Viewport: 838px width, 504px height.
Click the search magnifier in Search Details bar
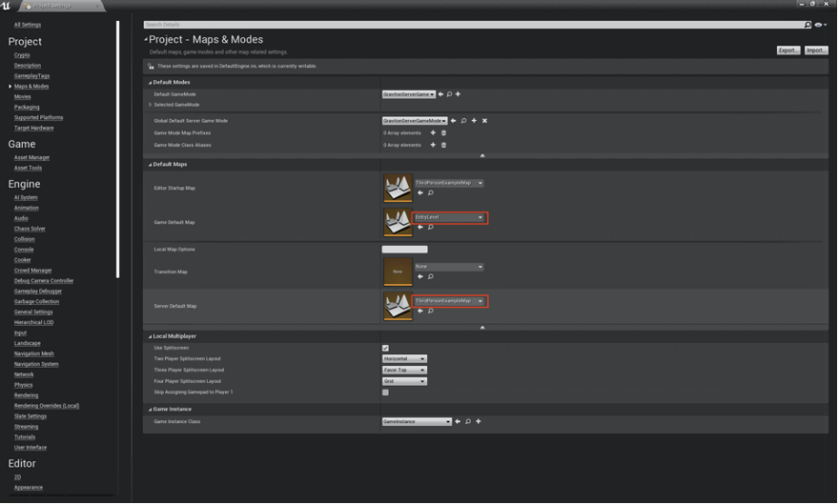[x=807, y=25]
